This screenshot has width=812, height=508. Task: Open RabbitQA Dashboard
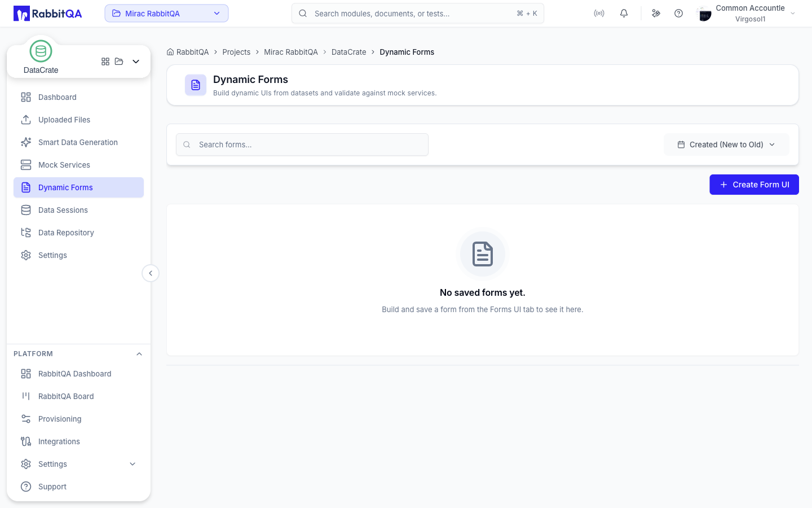tap(78, 374)
